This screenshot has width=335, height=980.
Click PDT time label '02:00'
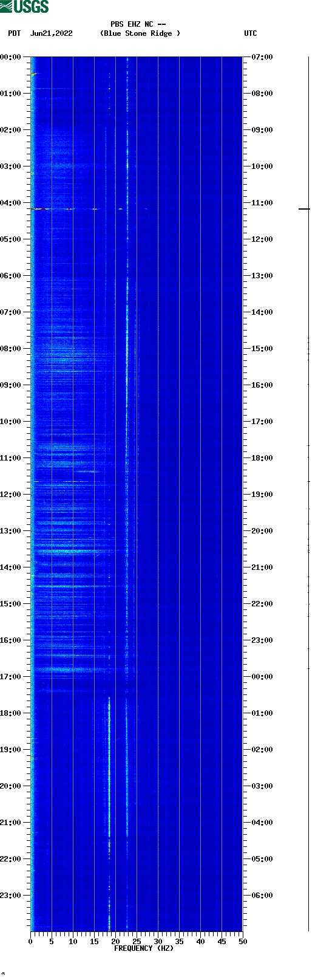(x=10, y=130)
